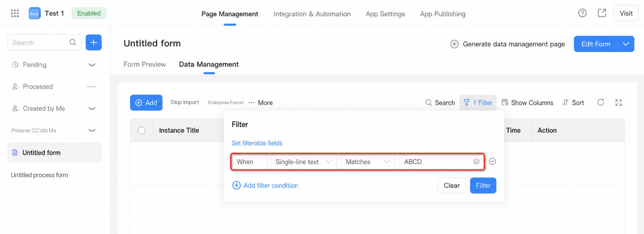
Task: Click the sidebar Search input field
Action: (44, 42)
